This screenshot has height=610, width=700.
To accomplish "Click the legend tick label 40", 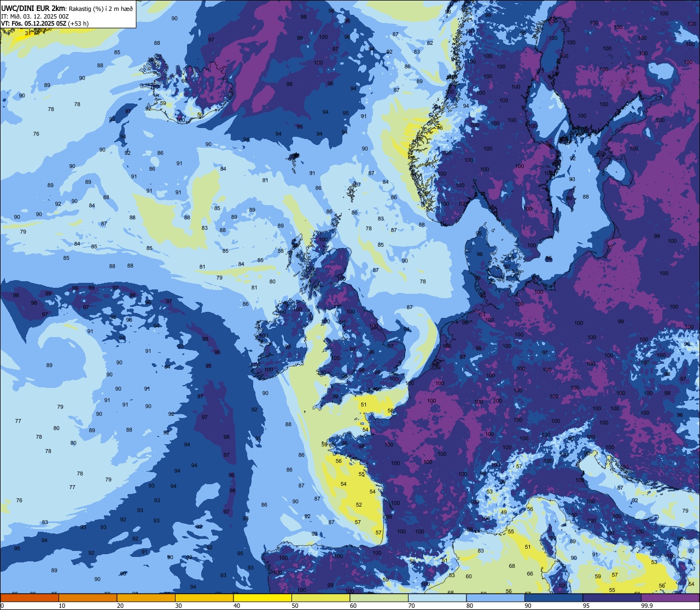I will pyautogui.click(x=236, y=606).
